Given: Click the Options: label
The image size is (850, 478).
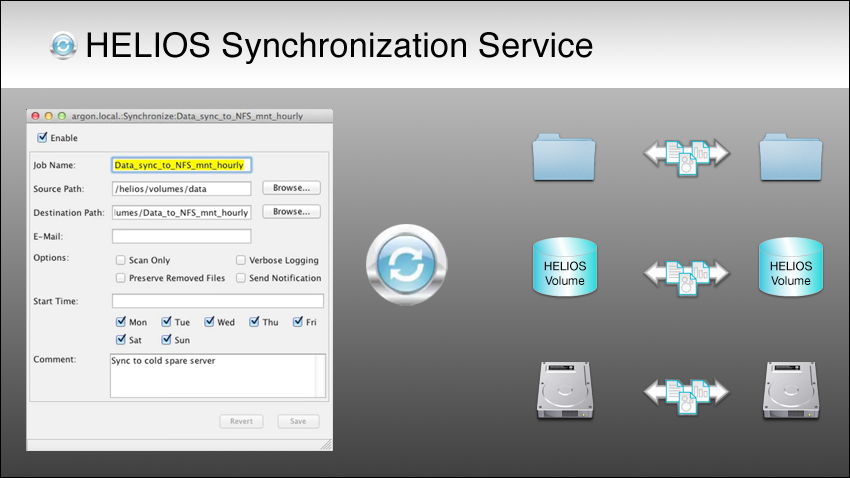Looking at the screenshot, I should coord(51,257).
